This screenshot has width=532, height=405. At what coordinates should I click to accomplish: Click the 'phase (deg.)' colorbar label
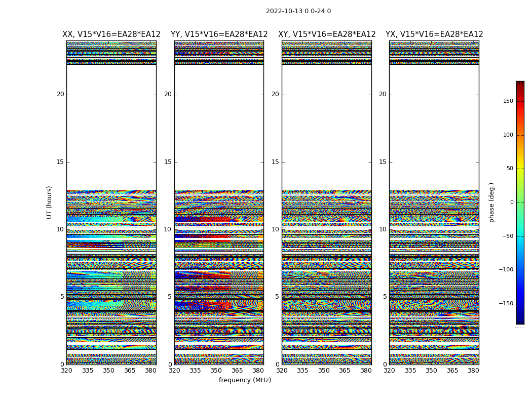click(491, 202)
